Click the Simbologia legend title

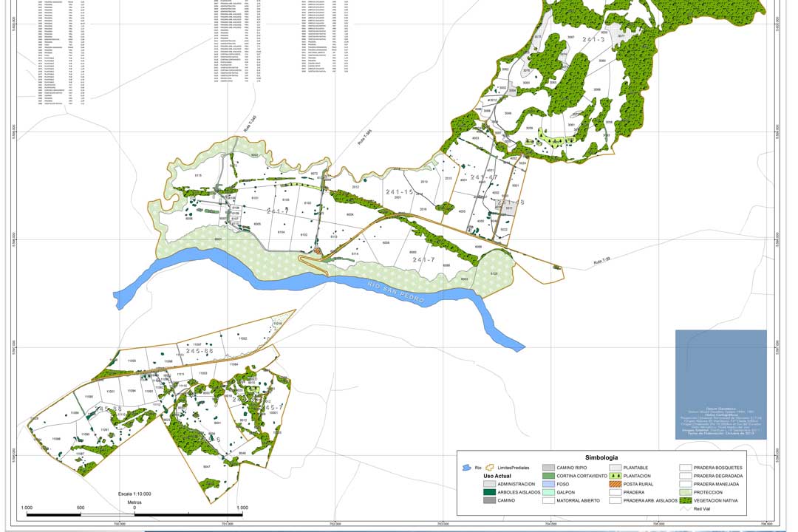pos(601,457)
